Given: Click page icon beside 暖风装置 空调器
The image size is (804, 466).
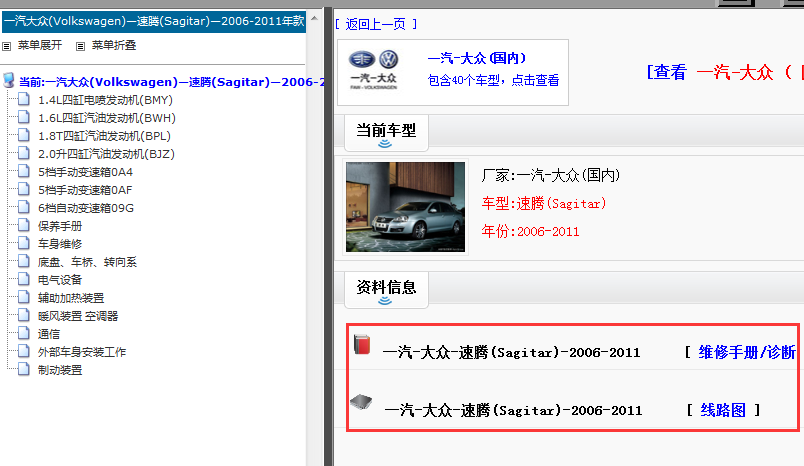Looking at the screenshot, I should tap(24, 315).
